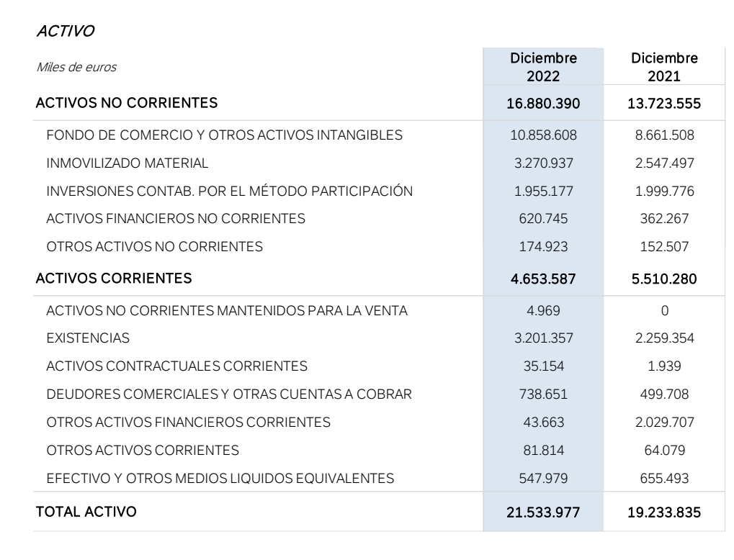This screenshot has width=734, height=560.
Task: Click the 2.029.707 value for 2021
Action: (664, 423)
